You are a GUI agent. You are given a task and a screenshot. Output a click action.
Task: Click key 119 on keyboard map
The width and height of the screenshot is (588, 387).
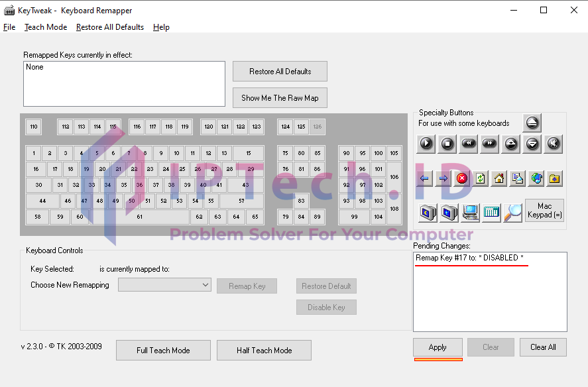coord(185,127)
